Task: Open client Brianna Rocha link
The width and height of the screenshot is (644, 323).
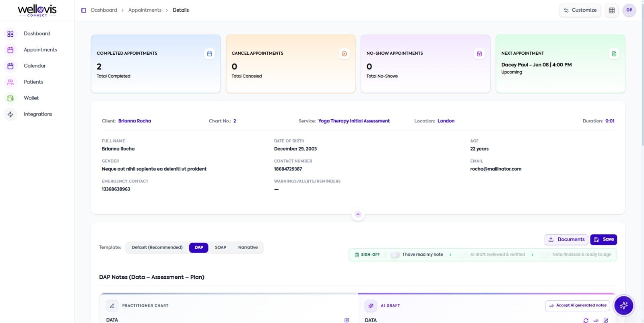Action: [x=135, y=121]
